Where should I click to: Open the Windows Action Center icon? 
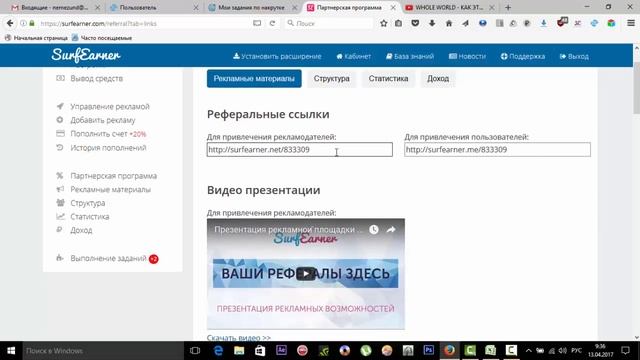click(626, 351)
